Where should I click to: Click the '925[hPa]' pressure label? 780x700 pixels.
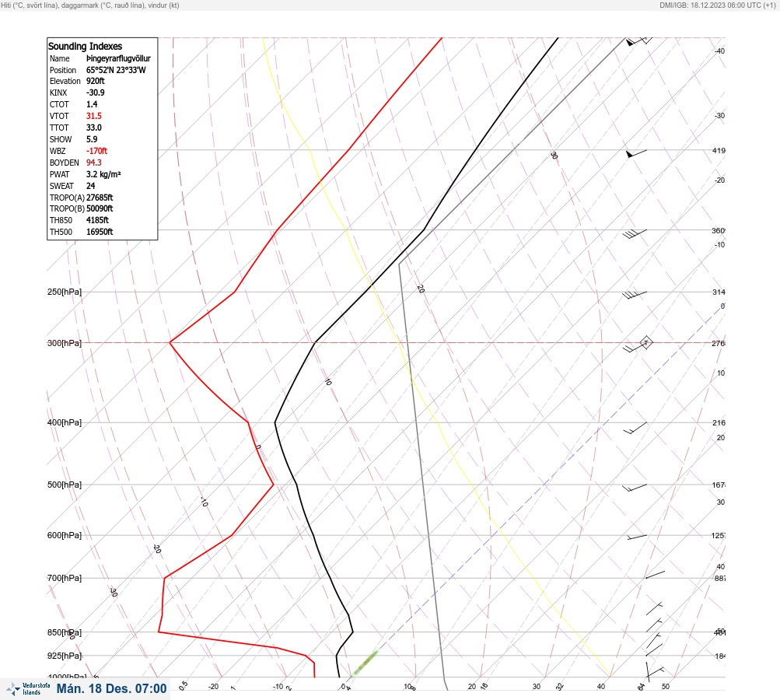(65, 656)
